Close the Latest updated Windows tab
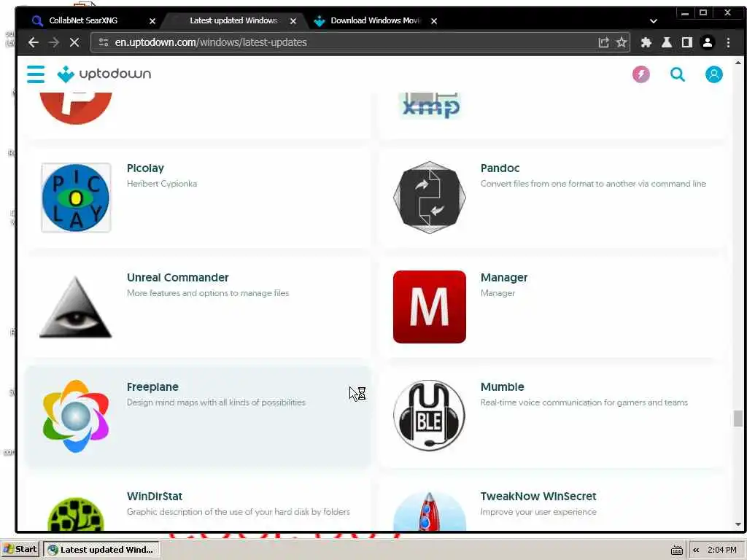 (293, 21)
